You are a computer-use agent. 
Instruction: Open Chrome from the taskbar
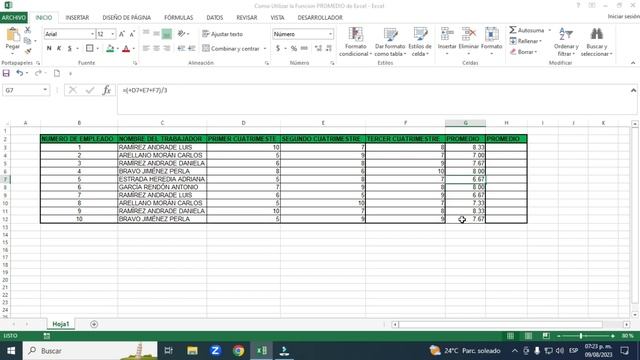coord(238,351)
